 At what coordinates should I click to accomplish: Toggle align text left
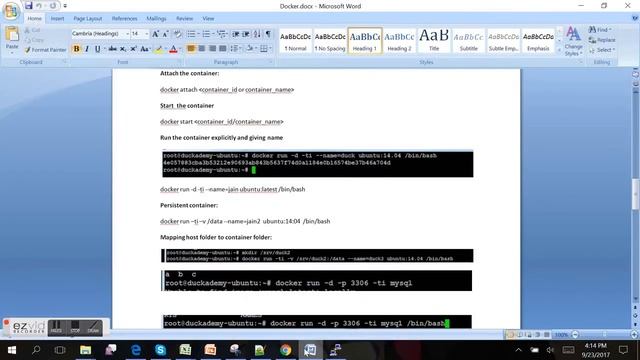pos(191,49)
